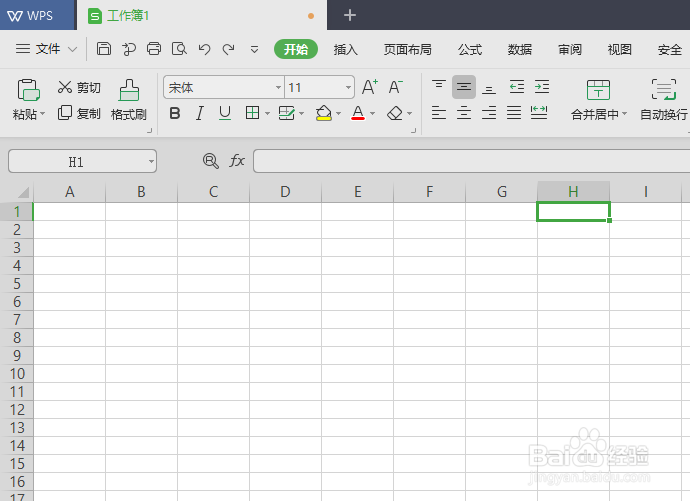Select the column D header

[285, 192]
